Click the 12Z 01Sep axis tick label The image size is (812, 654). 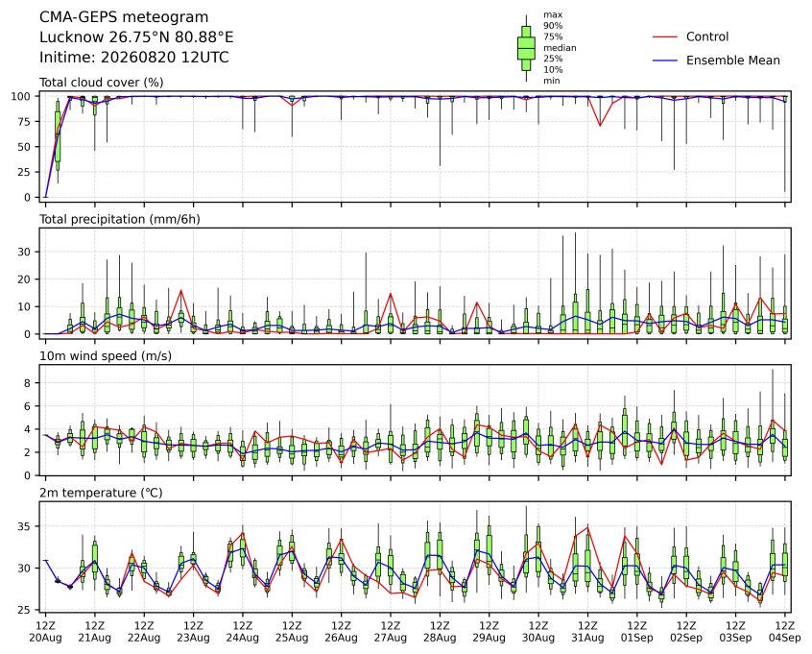(x=637, y=632)
